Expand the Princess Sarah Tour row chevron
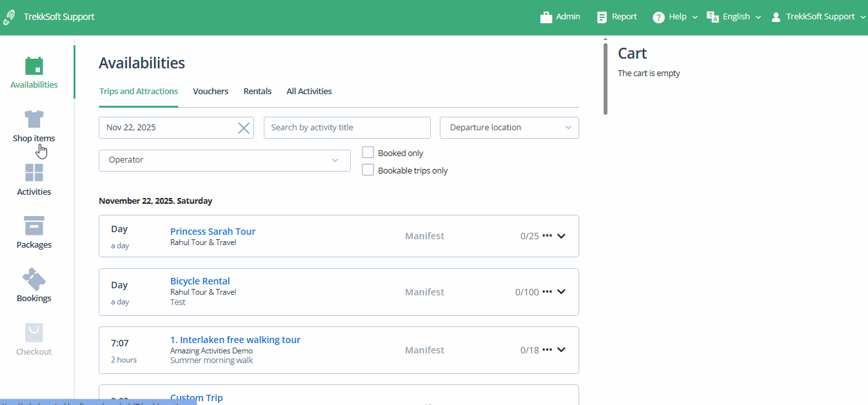The image size is (868, 405). [562, 235]
